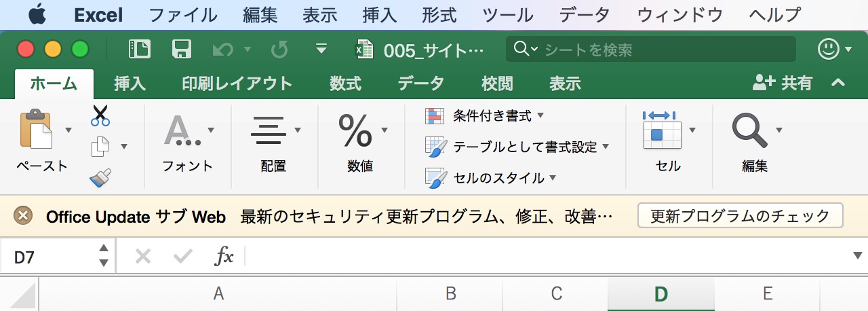Open the 編集 magnifier group in ribbon

tap(755, 143)
